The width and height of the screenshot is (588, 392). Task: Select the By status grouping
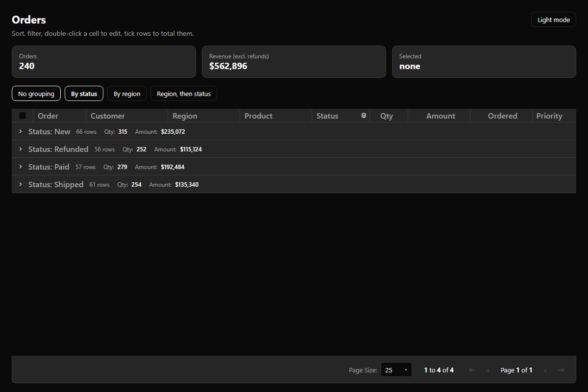pos(84,94)
